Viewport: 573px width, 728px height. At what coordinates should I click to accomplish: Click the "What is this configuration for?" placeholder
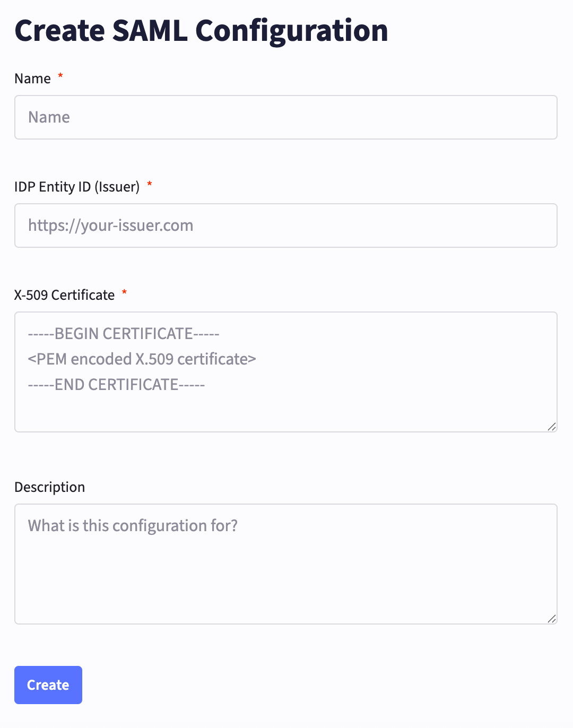pos(133,526)
